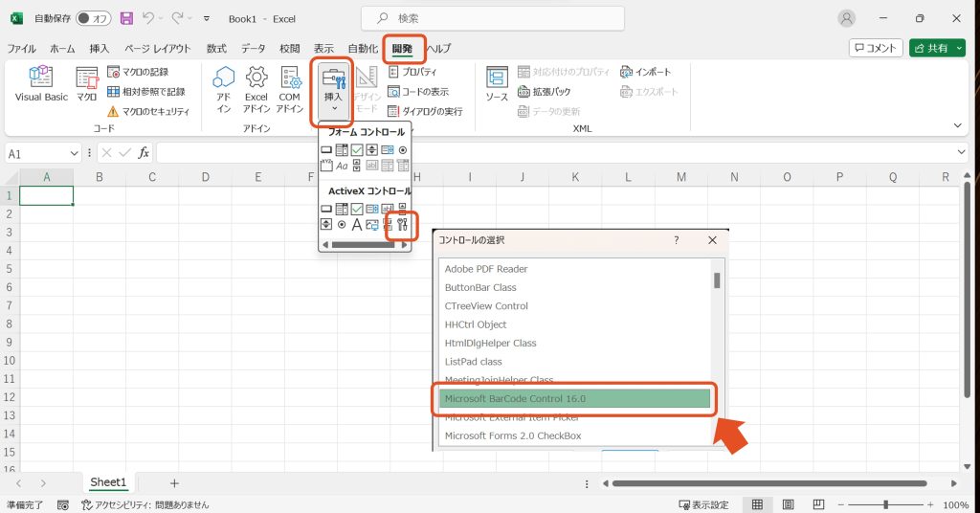Select the form control Spin Button
980x513 pixels.
pos(372,150)
